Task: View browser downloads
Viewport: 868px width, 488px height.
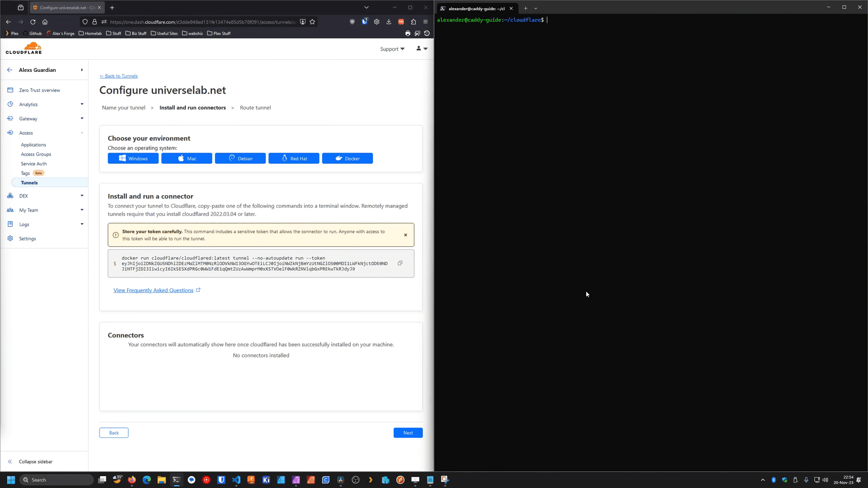Action: click(389, 22)
